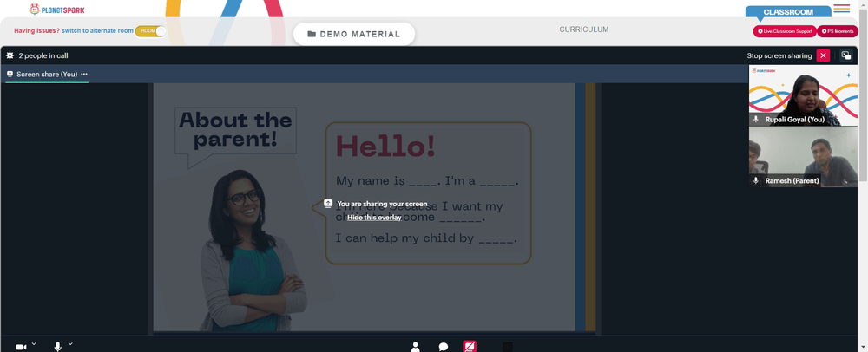Click the screen share overlay icon
This screenshot has width=868, height=352.
point(328,204)
